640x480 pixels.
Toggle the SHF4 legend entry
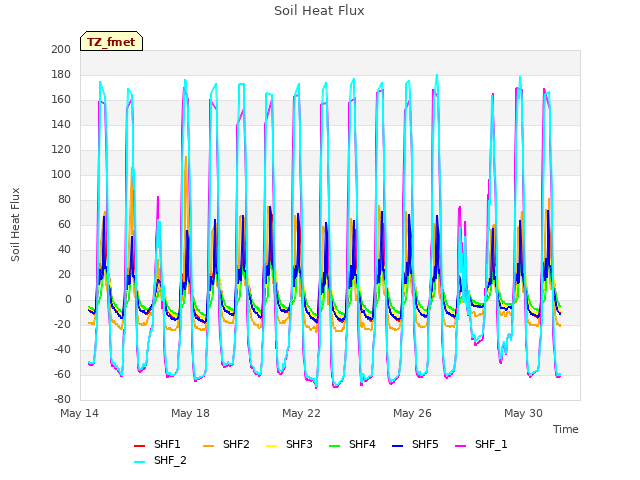[352, 444]
